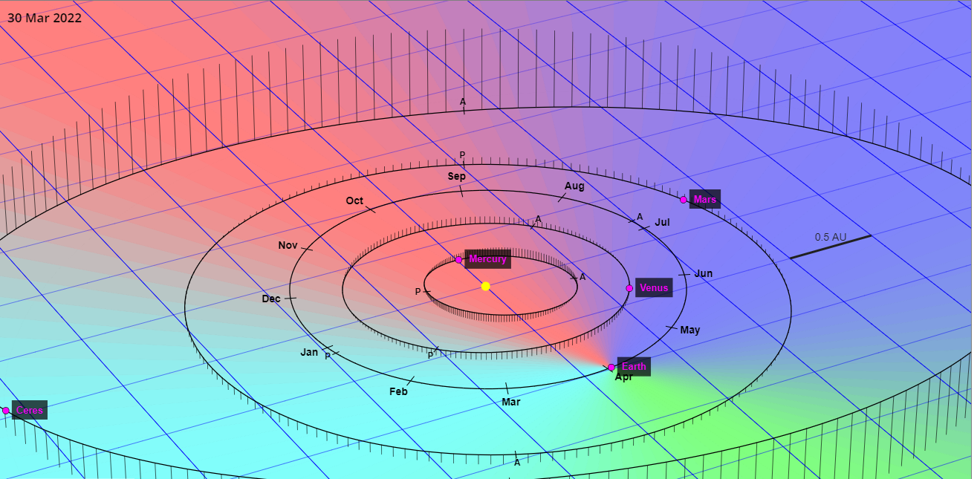Click the magenta dot marking Venus
Image resolution: width=980 pixels, height=479 pixels.
pyautogui.click(x=629, y=288)
